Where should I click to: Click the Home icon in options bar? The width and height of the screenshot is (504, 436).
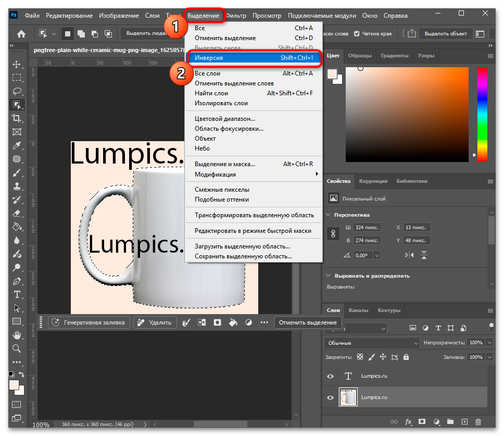(21, 34)
